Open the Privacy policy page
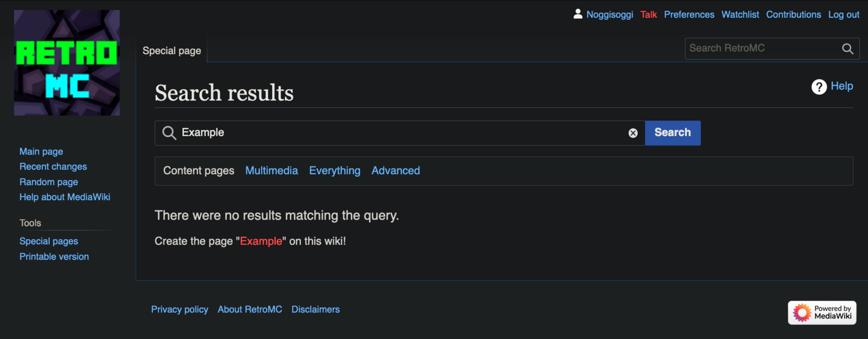This screenshot has width=868, height=339. (x=179, y=309)
